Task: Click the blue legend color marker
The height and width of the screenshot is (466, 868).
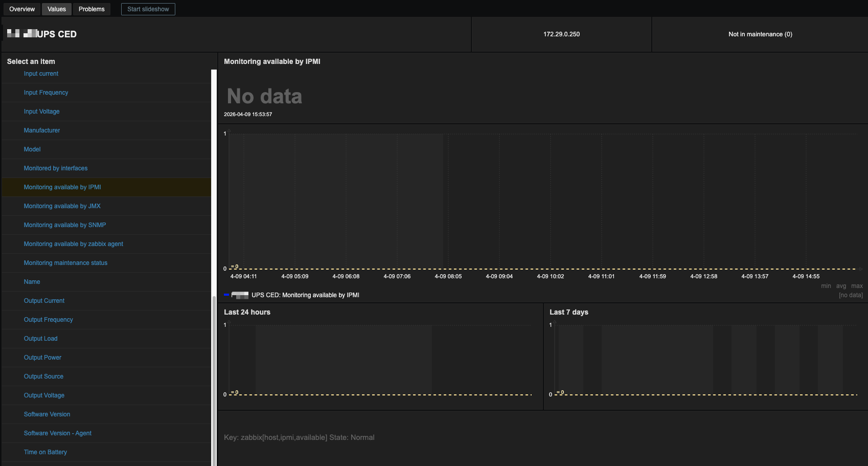Action: 226,295
